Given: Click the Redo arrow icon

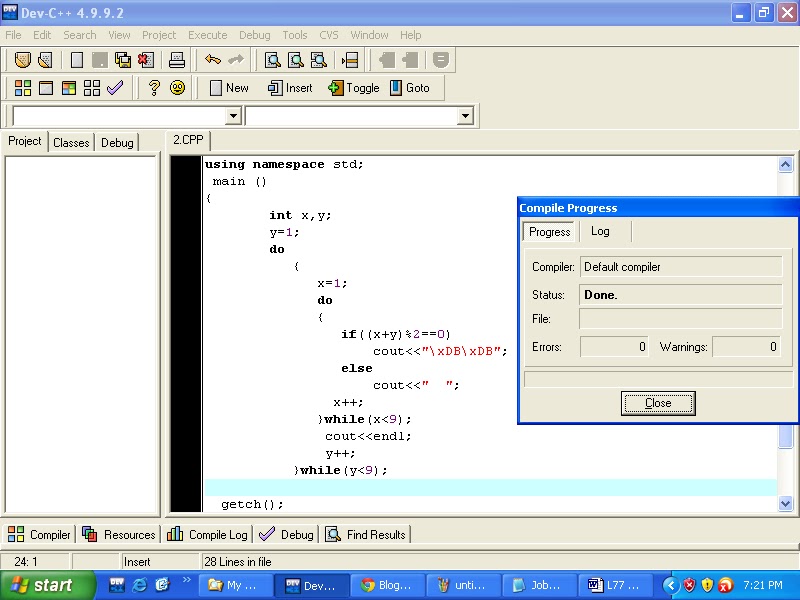Looking at the screenshot, I should (x=237, y=60).
